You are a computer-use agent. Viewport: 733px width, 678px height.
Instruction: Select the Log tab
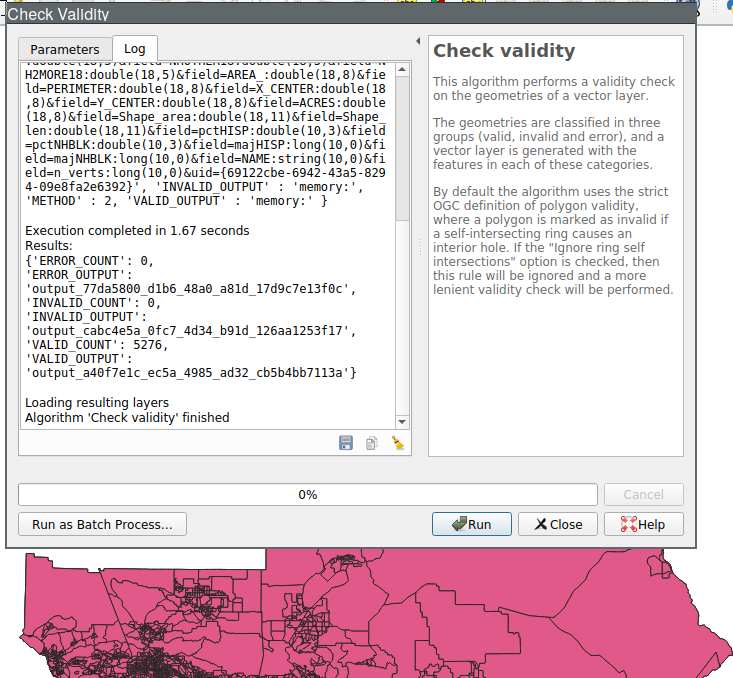click(x=134, y=49)
